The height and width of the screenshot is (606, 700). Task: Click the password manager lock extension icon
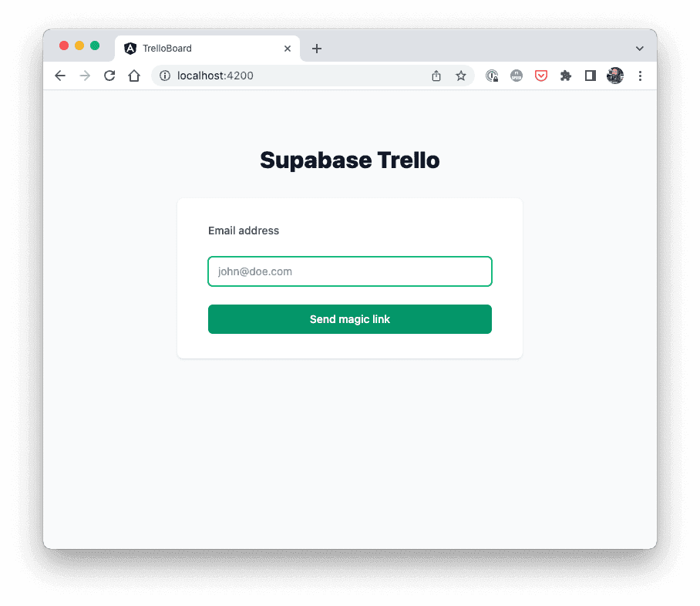tap(492, 76)
